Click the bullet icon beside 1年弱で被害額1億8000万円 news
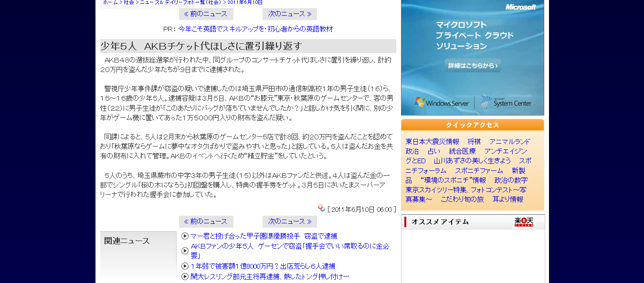644x283 pixels. [185, 266]
